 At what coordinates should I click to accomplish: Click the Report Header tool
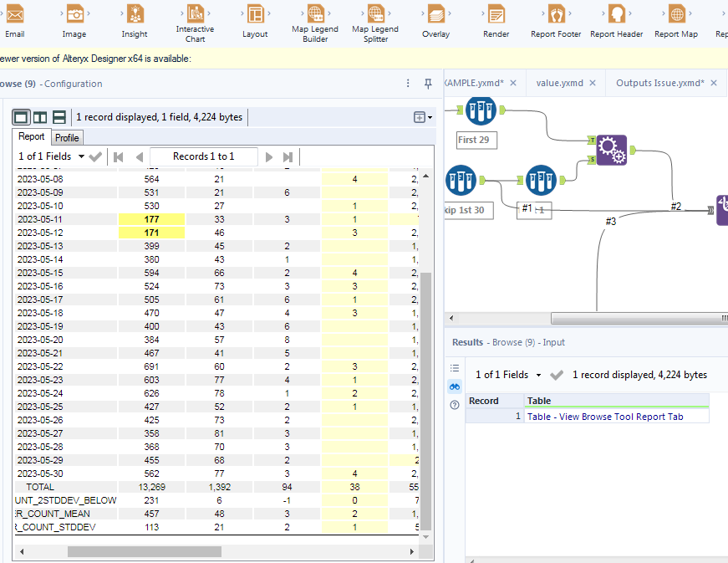pyautogui.click(x=617, y=15)
